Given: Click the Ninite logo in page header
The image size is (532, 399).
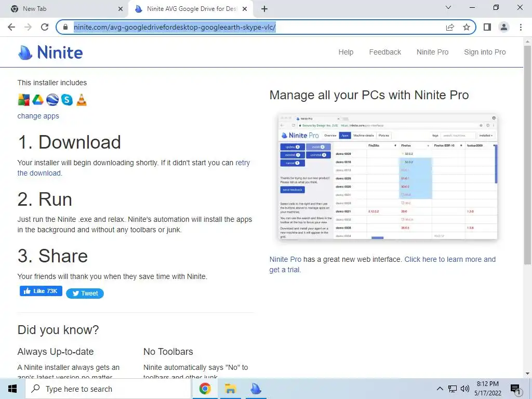Looking at the screenshot, I should click(x=50, y=52).
